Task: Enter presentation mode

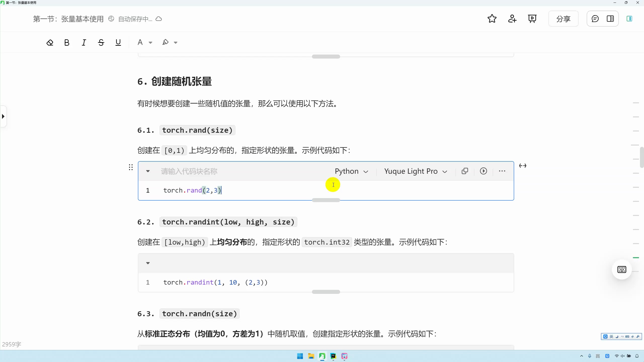Action: (x=532, y=19)
